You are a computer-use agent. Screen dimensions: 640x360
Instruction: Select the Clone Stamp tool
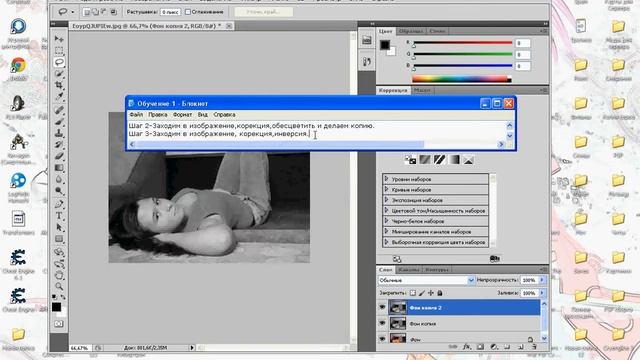point(59,133)
